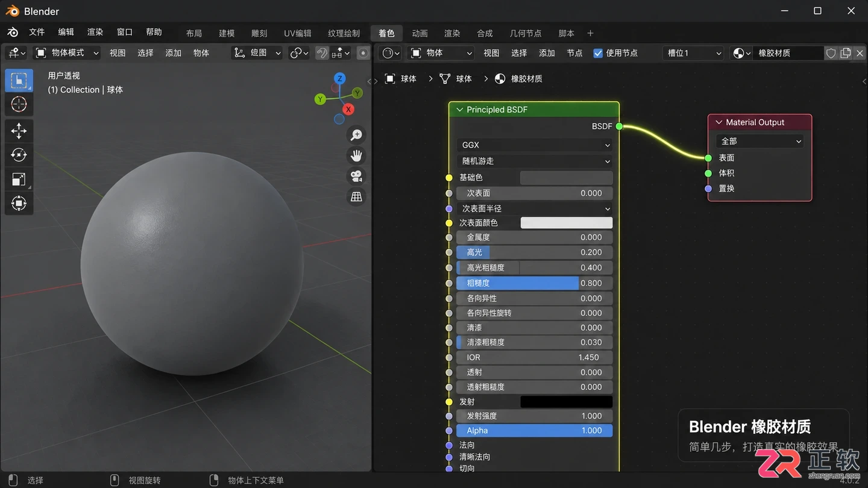Select the box select tool

(19, 80)
